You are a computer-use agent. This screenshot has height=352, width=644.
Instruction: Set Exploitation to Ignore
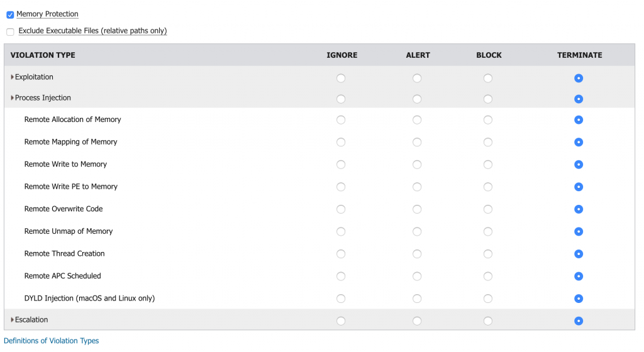[x=341, y=79]
